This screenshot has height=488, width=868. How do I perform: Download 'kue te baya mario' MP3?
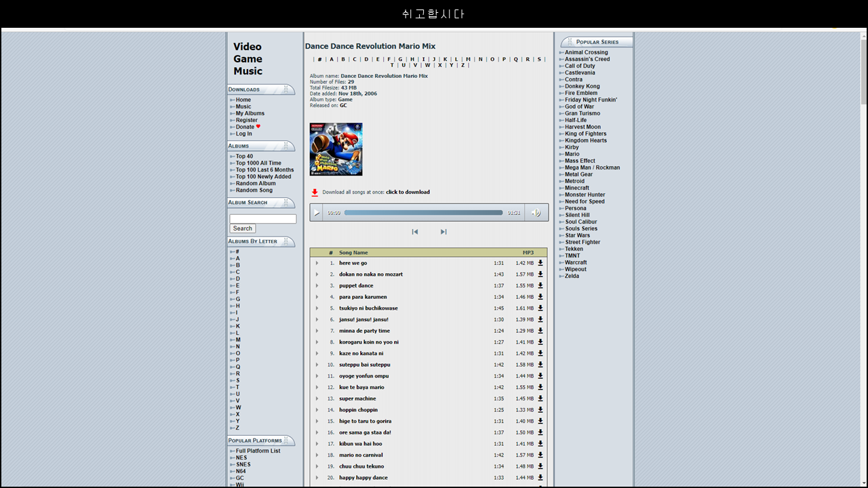[x=540, y=387]
